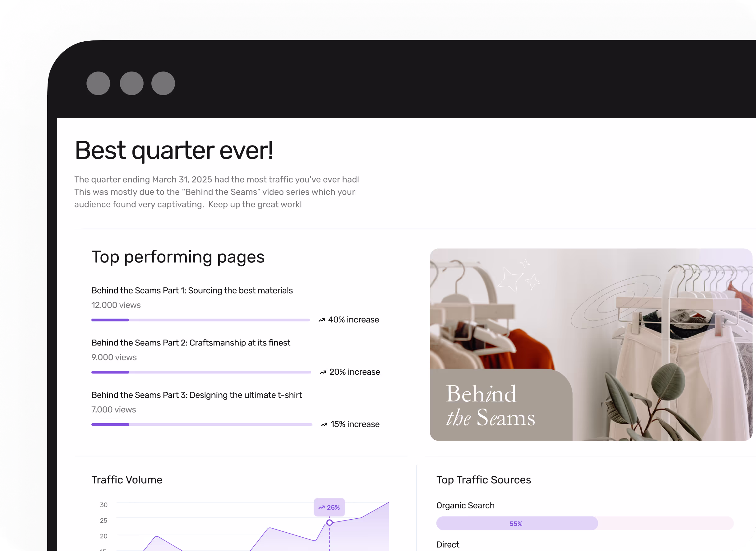Click the 'Best quarter ever!' heading
The width and height of the screenshot is (756, 551).
click(x=174, y=151)
